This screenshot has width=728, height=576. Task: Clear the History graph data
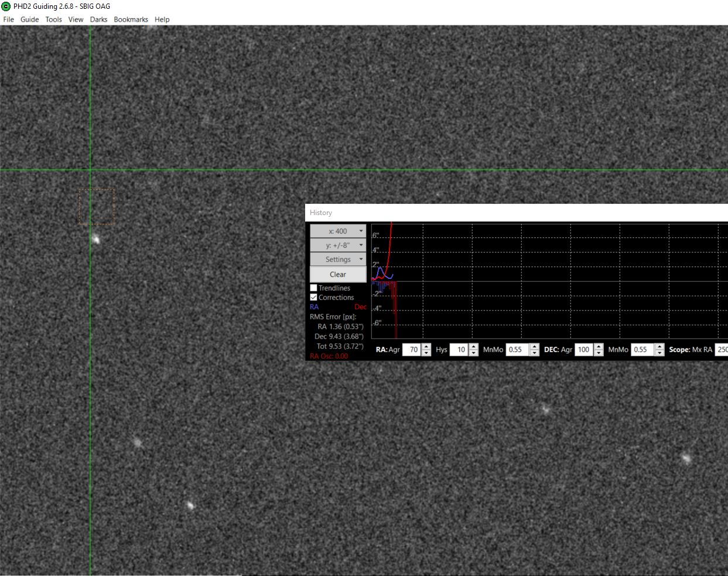(x=338, y=274)
